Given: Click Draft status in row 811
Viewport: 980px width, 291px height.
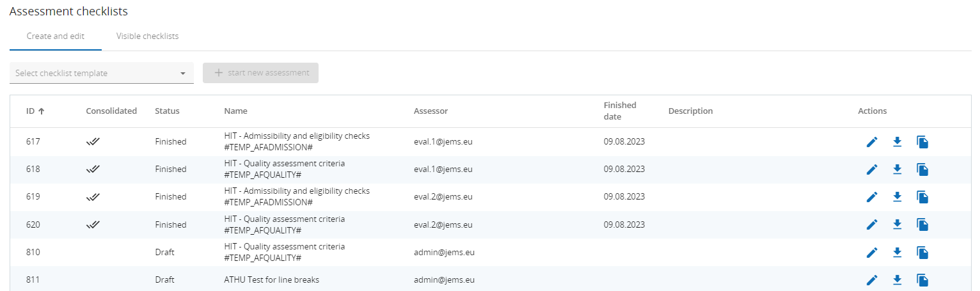Looking at the screenshot, I should click(164, 280).
